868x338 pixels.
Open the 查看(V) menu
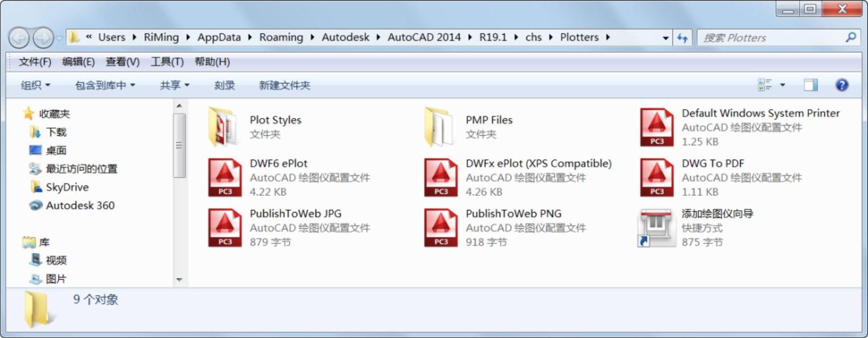[x=122, y=62]
